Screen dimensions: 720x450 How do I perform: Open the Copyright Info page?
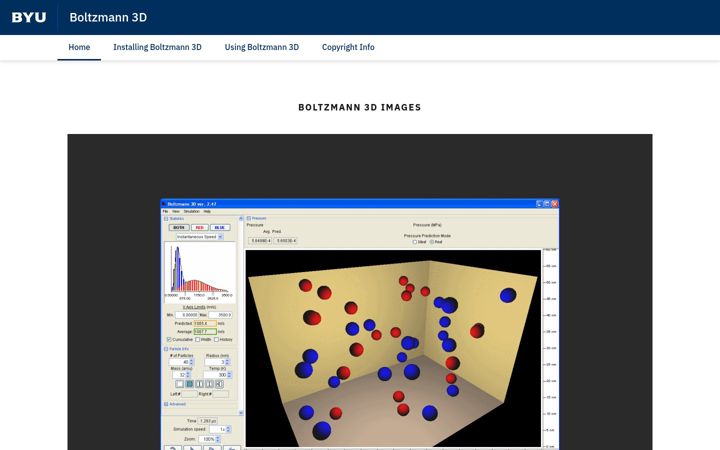tap(348, 47)
